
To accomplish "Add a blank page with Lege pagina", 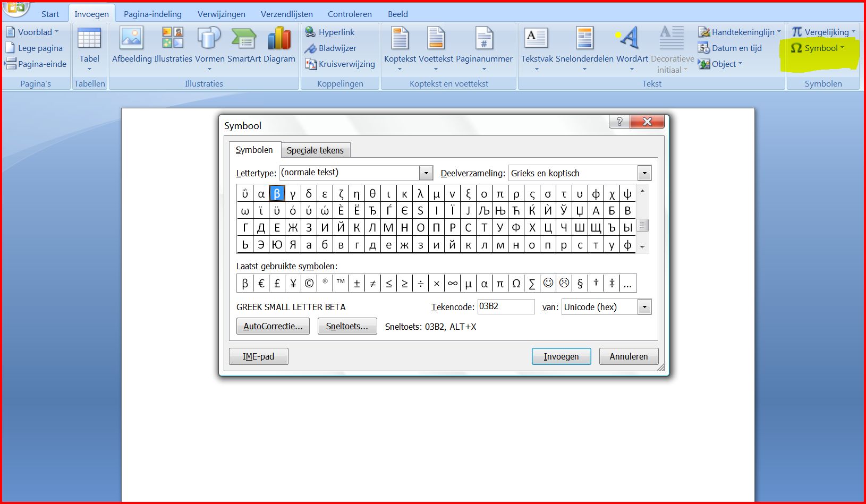I will point(34,48).
